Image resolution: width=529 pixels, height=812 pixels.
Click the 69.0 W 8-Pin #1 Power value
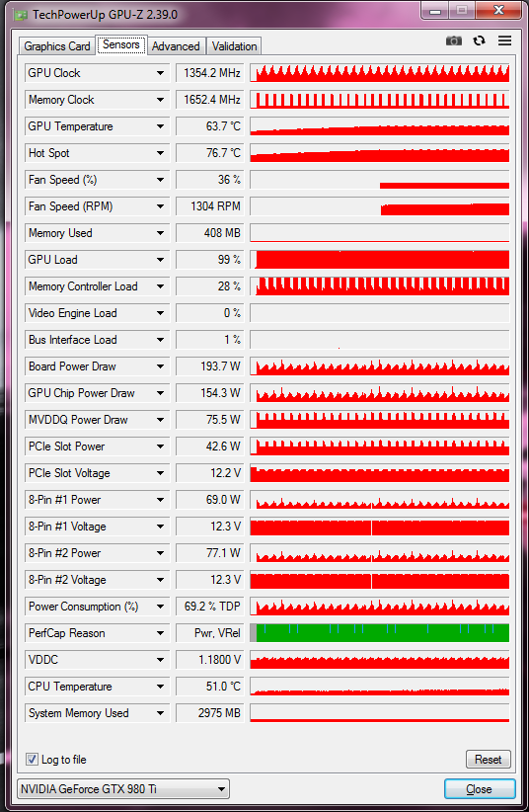coord(209,500)
